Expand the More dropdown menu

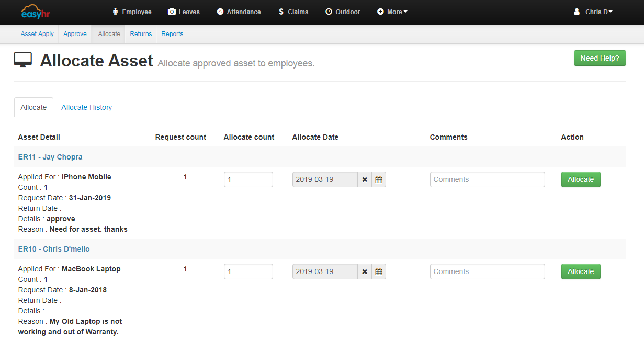[392, 12]
